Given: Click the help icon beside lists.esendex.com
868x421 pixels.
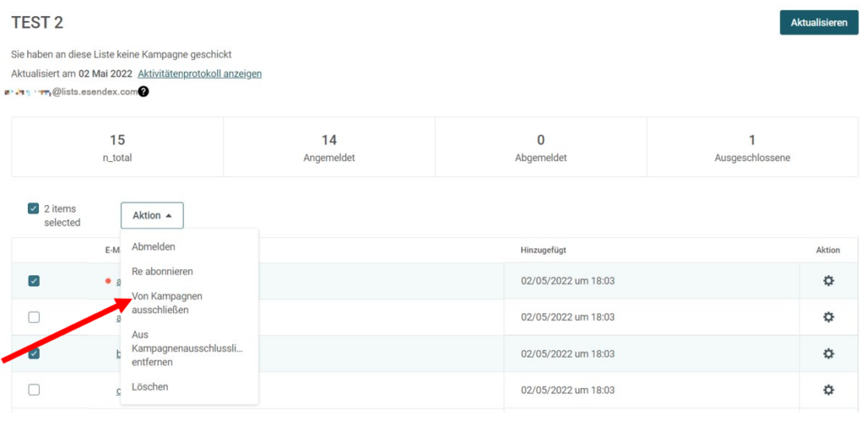Looking at the screenshot, I should click(142, 91).
